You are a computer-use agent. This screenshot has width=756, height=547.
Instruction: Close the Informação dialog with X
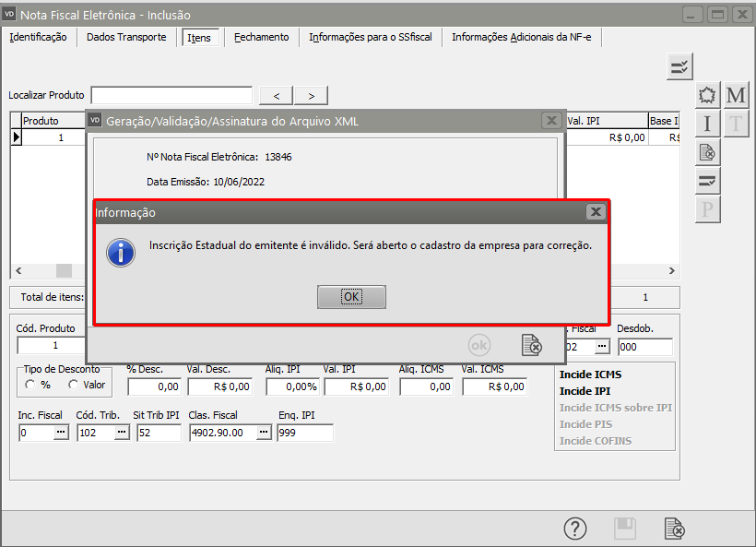pos(596,212)
